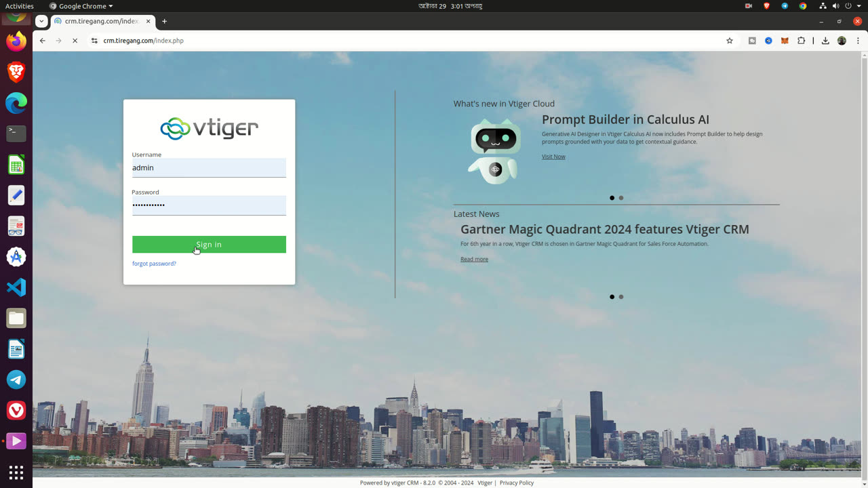Click the Brave icon in the top tray
This screenshot has height=488, width=868.
(x=767, y=6)
